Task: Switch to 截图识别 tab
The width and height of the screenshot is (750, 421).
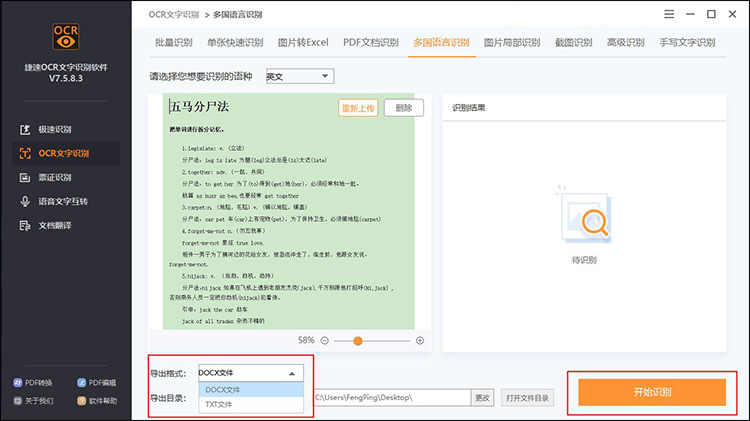Action: 574,43
